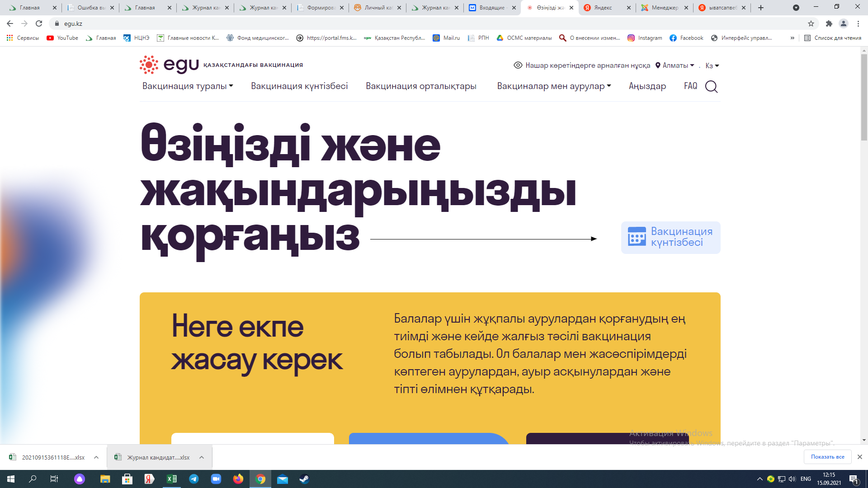Expand the Кз language dropdown
The width and height of the screenshot is (868, 488).
click(x=712, y=66)
